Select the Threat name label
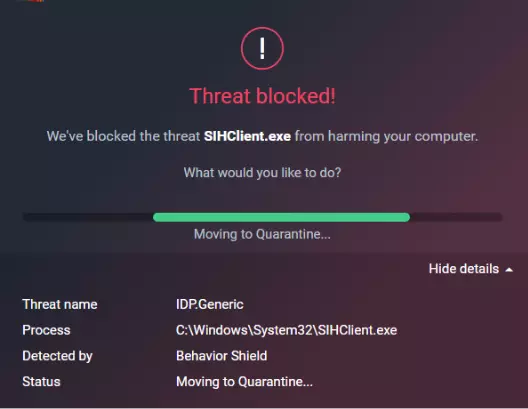 pos(60,304)
